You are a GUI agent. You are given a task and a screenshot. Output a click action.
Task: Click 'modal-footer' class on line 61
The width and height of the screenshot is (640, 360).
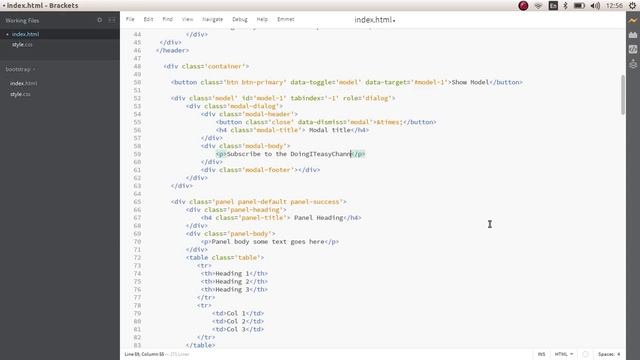(x=268, y=170)
